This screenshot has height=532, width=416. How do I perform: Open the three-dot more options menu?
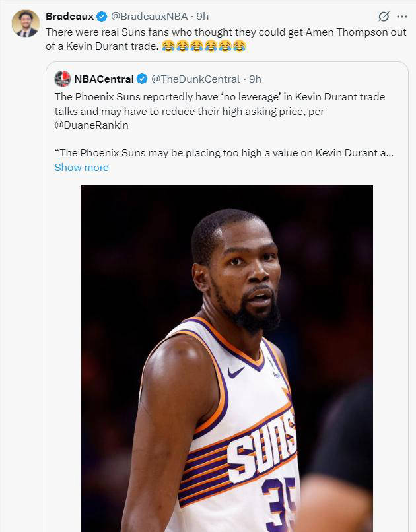tap(401, 17)
